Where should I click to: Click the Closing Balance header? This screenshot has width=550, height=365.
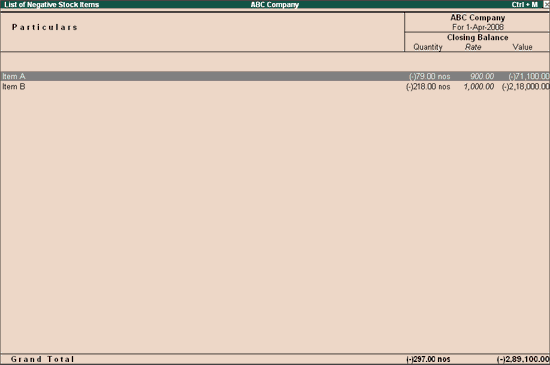(477, 38)
